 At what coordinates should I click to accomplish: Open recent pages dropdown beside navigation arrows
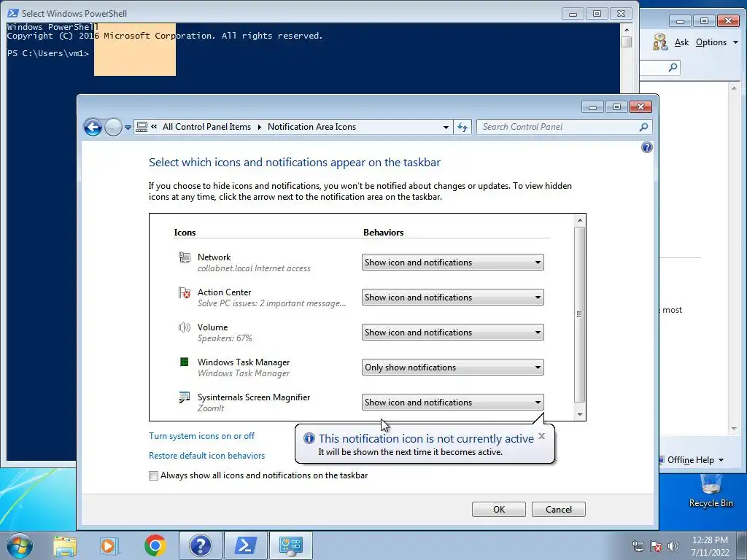point(128,128)
